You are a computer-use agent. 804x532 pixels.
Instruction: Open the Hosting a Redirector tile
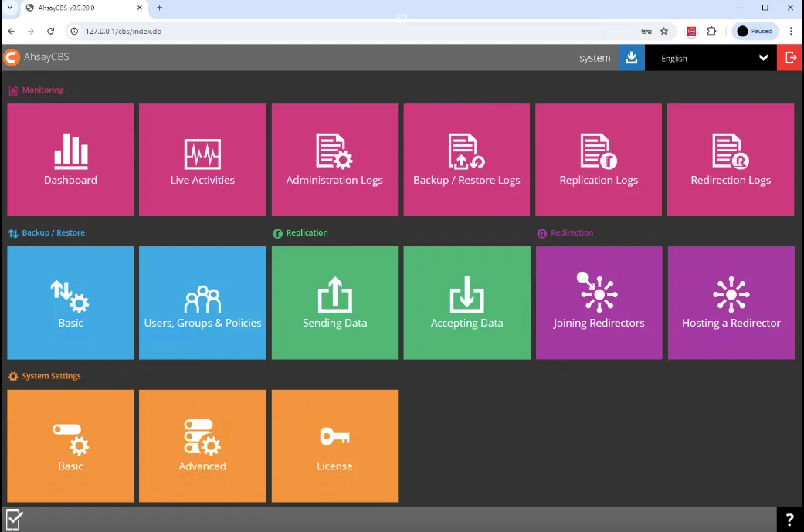coord(731,303)
